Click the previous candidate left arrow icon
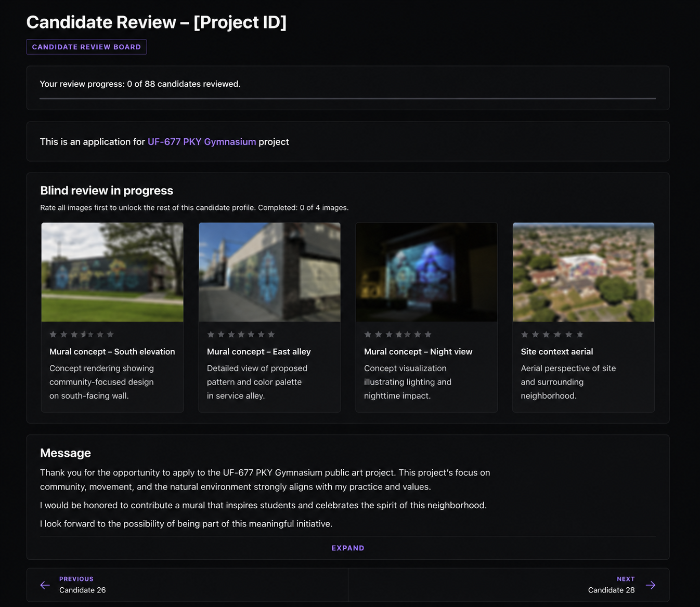700x607 pixels. point(45,585)
